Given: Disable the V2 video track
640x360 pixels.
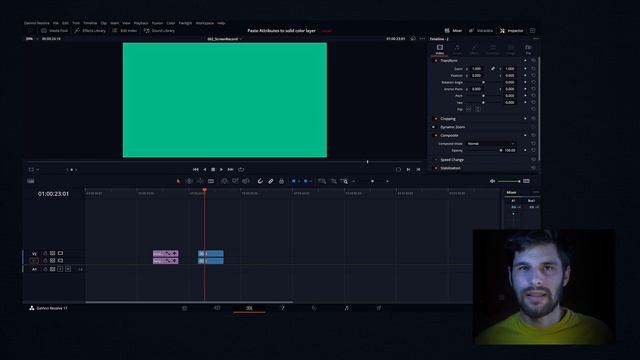Looking at the screenshot, I should click(x=60, y=253).
